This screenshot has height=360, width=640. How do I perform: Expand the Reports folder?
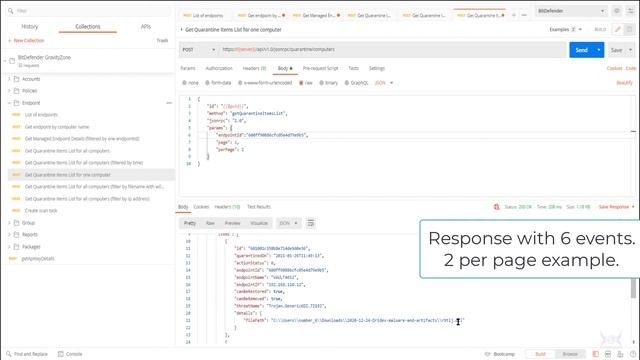click(x=9, y=235)
